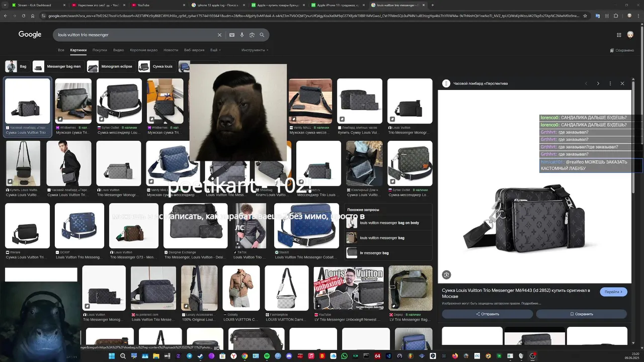644x362 pixels.
Task: Switch to the Новости search tab
Action: 171,50
